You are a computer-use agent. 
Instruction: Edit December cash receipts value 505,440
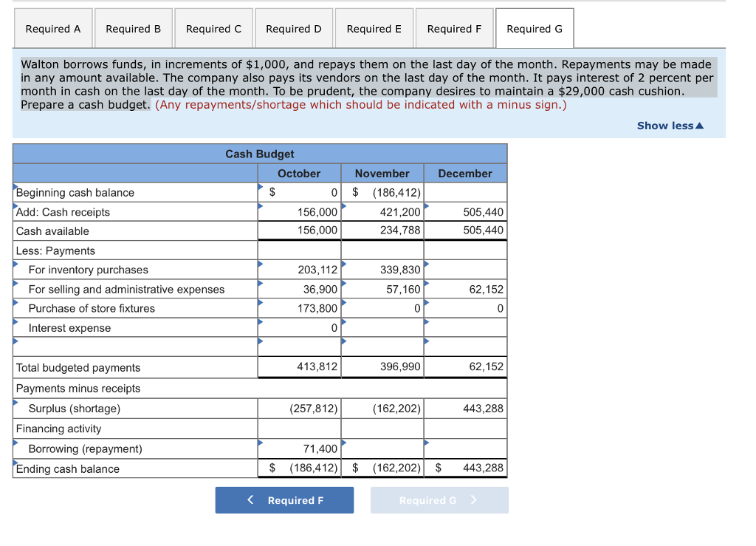[x=465, y=212]
